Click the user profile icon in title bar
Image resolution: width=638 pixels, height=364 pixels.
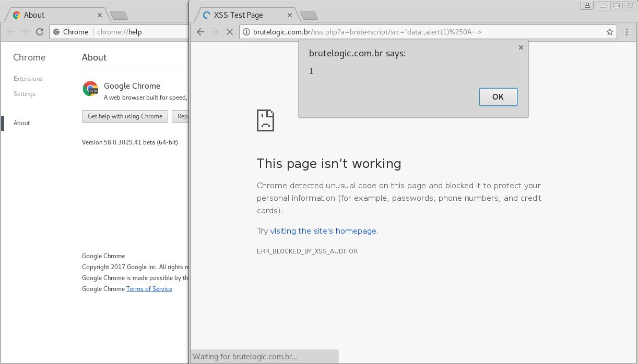pyautogui.click(x=587, y=6)
